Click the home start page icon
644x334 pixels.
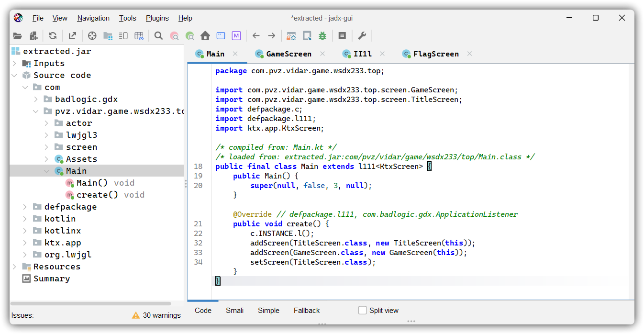[205, 36]
